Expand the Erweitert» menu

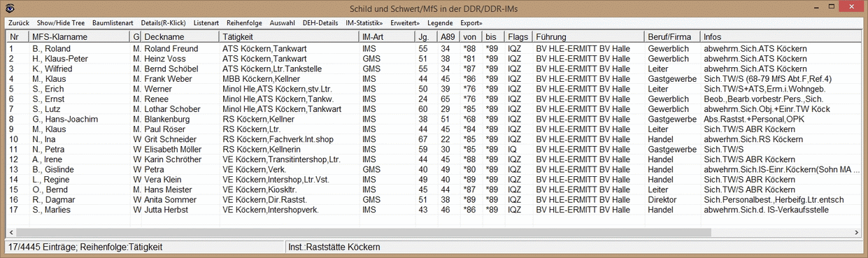[x=406, y=23]
